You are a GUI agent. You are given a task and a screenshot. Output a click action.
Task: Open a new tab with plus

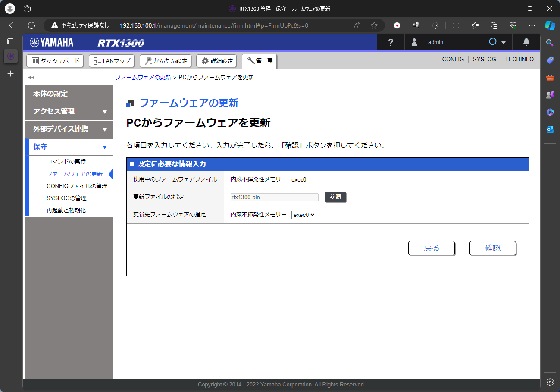[x=11, y=74]
